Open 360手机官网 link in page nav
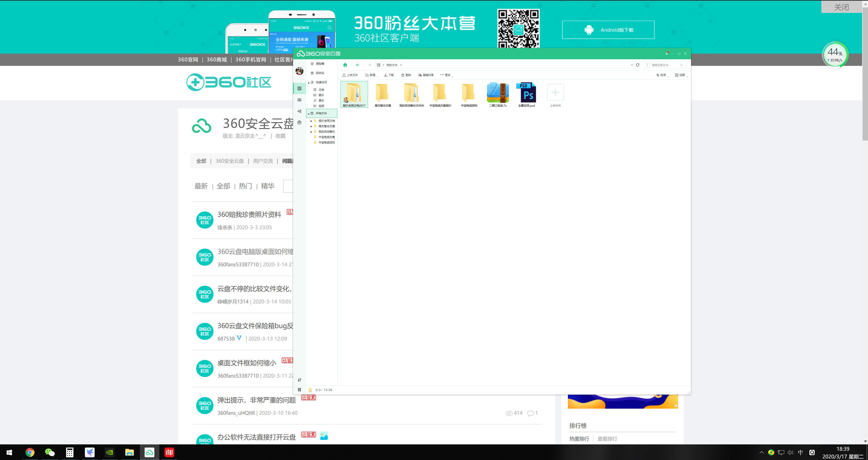868x460 pixels. point(251,60)
